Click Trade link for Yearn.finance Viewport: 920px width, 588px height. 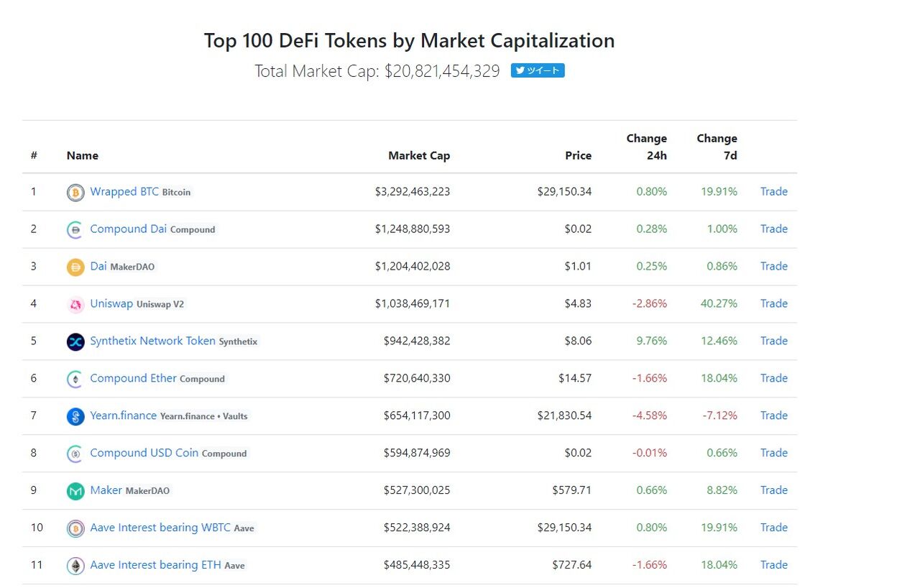[773, 415]
